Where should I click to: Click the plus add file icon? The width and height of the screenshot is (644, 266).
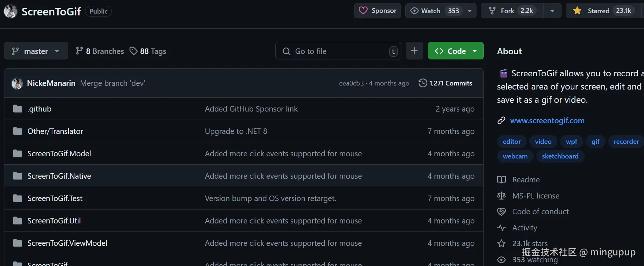pos(414,51)
